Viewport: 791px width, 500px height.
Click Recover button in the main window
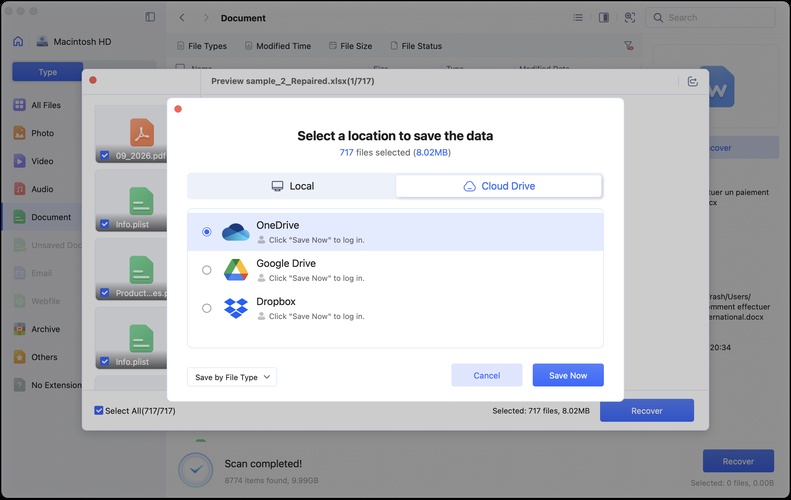pyautogui.click(x=738, y=461)
